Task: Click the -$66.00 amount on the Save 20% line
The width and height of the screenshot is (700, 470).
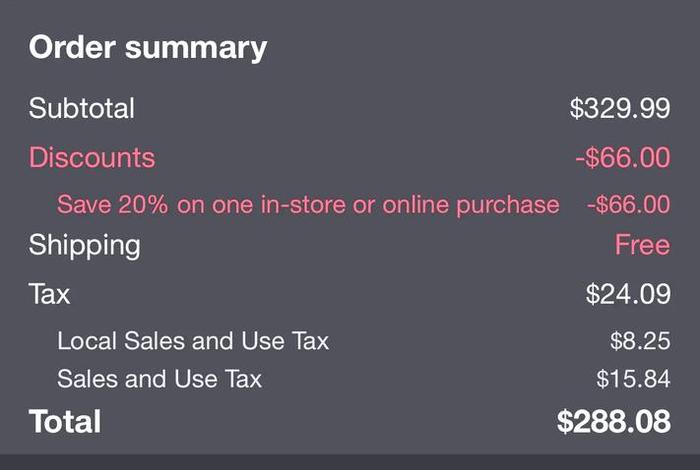Action: tap(628, 205)
